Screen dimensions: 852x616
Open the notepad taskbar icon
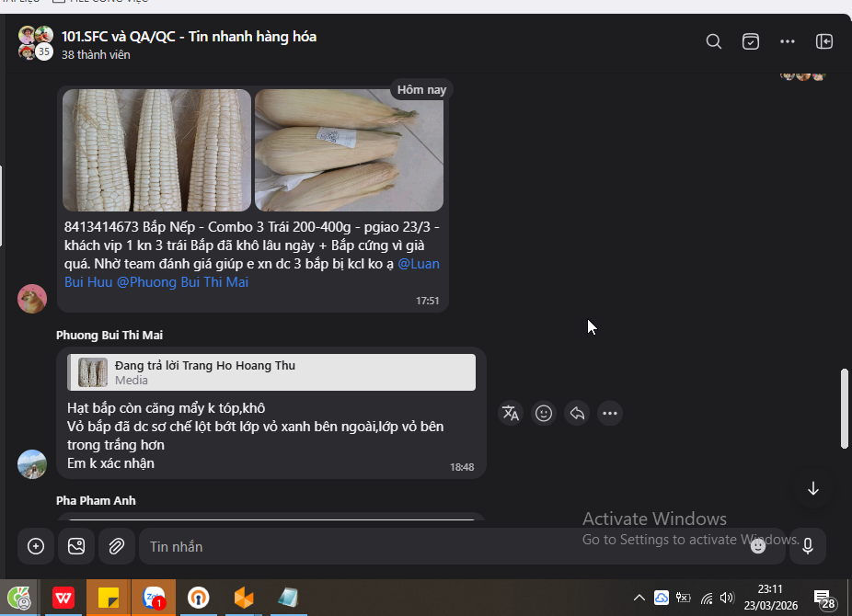[x=288, y=598]
